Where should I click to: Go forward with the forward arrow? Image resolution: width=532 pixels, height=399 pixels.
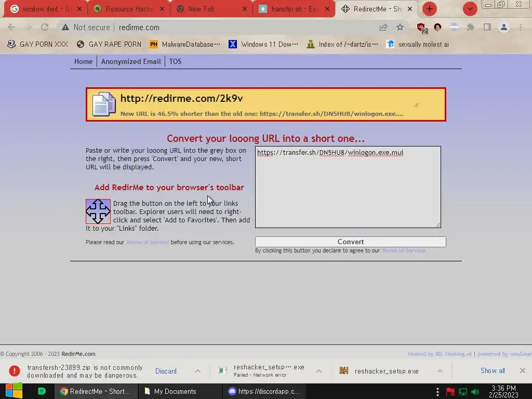point(28,27)
